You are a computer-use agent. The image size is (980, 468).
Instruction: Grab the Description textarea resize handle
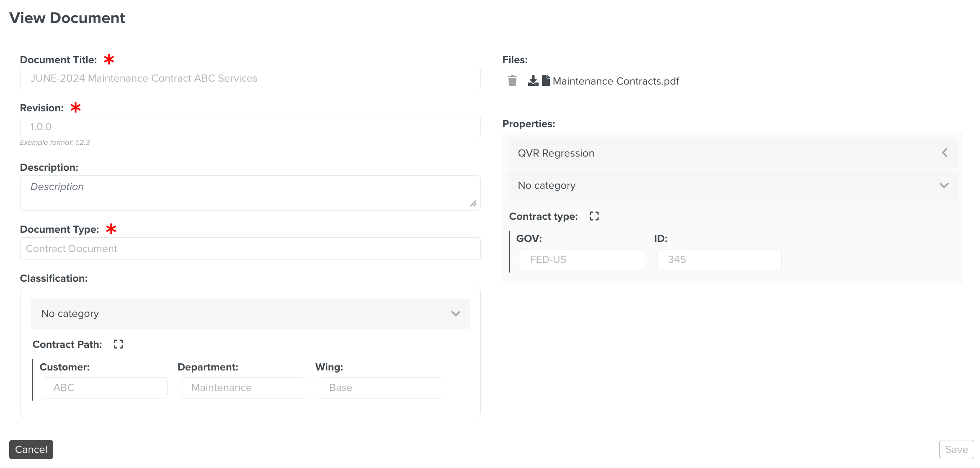point(473,203)
